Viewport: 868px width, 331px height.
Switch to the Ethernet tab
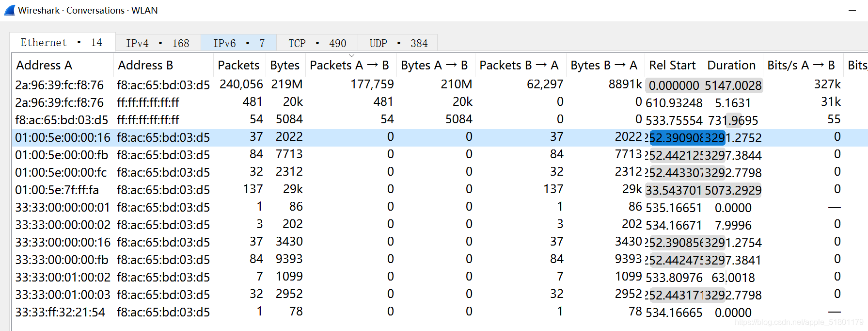62,42
